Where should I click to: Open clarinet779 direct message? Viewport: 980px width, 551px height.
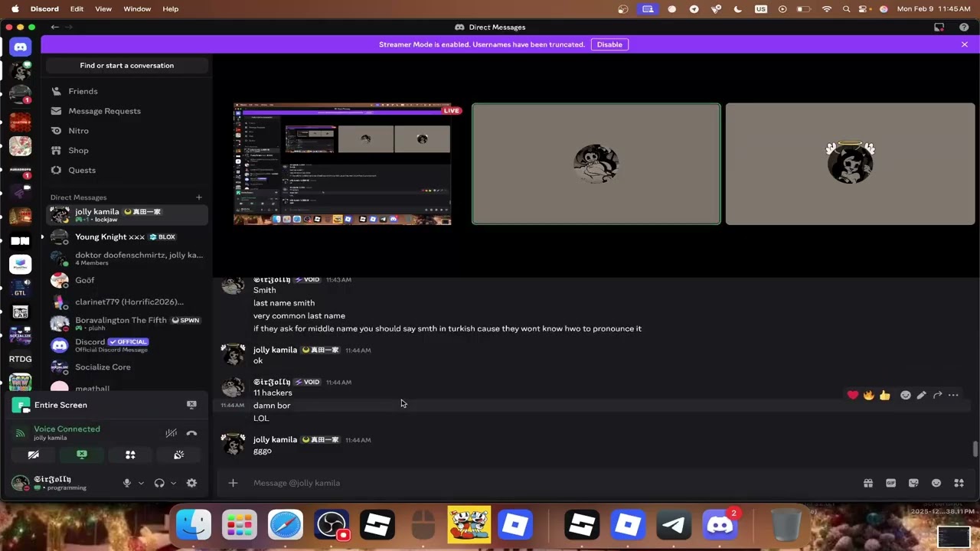[x=126, y=302]
